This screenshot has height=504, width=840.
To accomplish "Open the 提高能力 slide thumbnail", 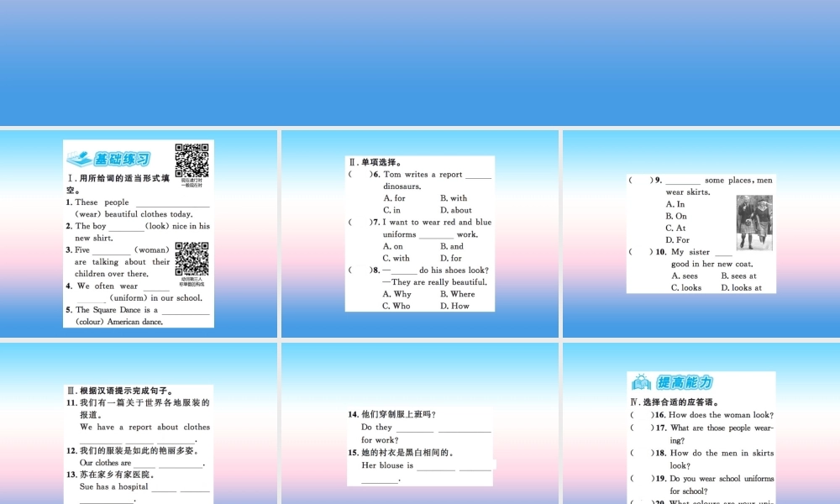I will 701,423.
